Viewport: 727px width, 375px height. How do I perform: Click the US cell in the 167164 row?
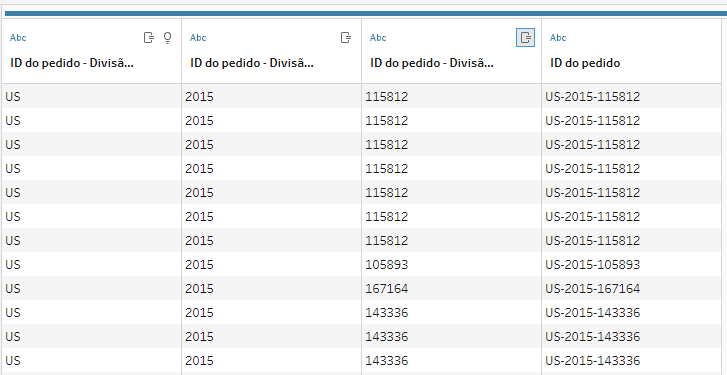[x=91, y=289]
